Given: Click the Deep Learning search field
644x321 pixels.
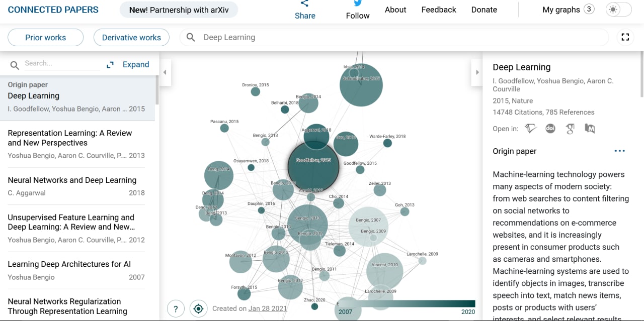Looking at the screenshot, I should 394,37.
